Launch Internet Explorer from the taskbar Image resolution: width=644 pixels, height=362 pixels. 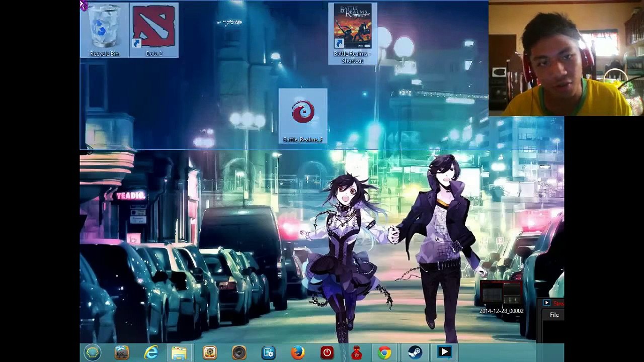151,352
